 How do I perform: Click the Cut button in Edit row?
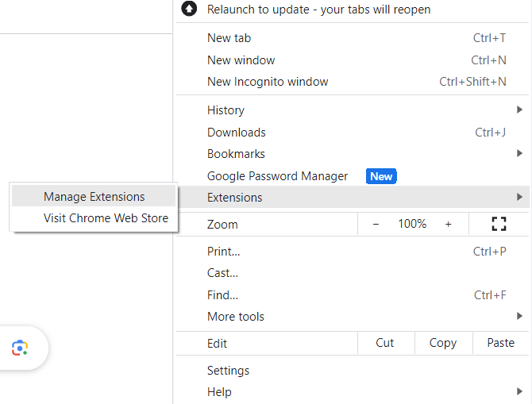(385, 343)
